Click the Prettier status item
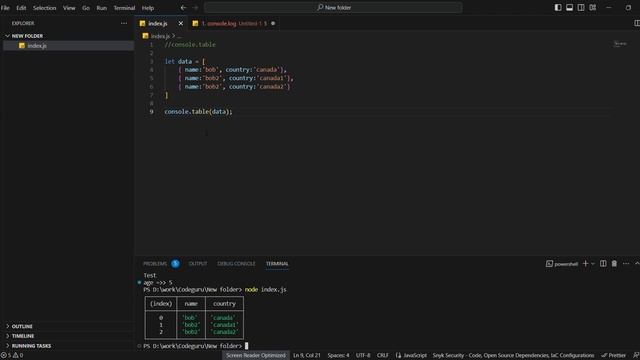Image resolution: width=640 pixels, height=360 pixels. click(613, 356)
